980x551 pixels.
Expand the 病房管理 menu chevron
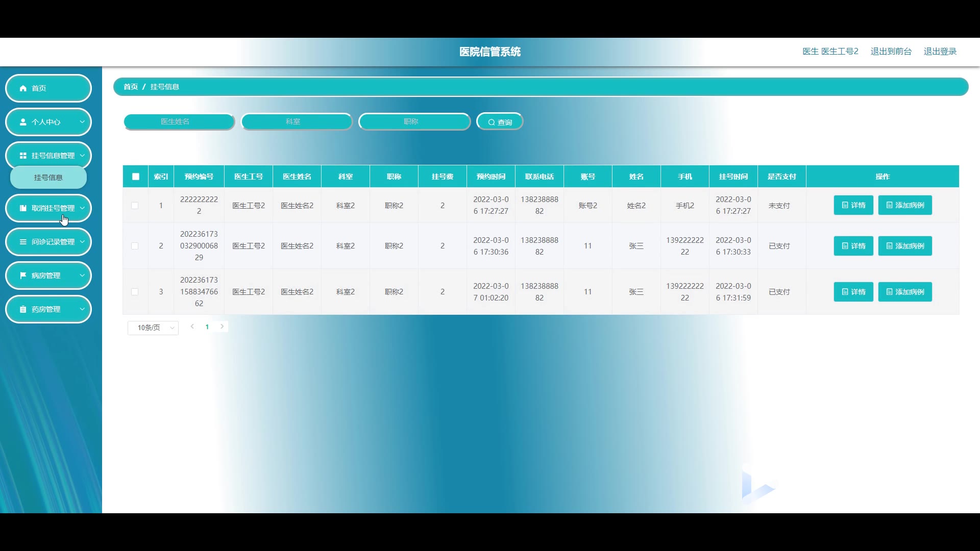click(82, 275)
